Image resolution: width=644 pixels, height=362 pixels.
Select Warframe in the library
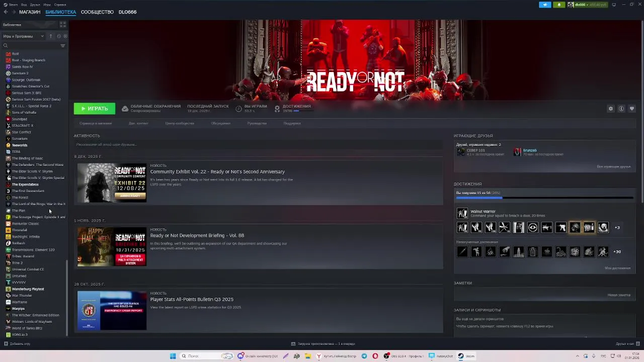[x=20, y=302]
